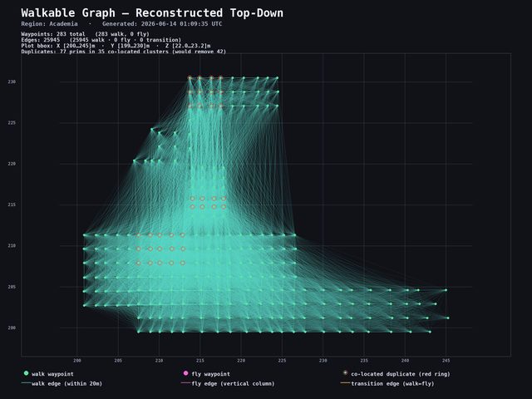The height and width of the screenshot is (399, 532).
Task: Click the X-axis tick label 200
Action: 77,361
